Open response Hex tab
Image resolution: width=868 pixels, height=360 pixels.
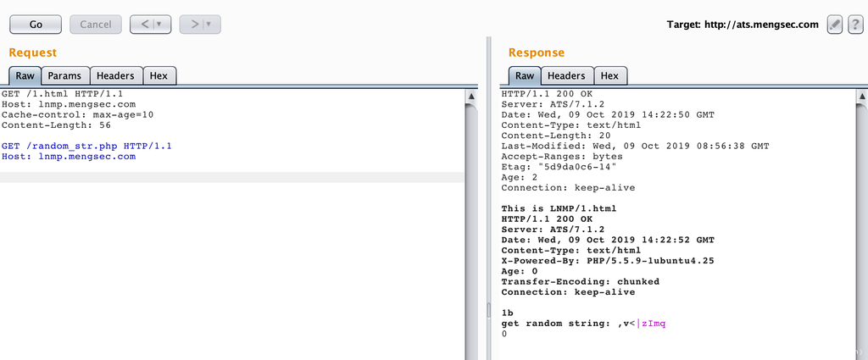(609, 76)
